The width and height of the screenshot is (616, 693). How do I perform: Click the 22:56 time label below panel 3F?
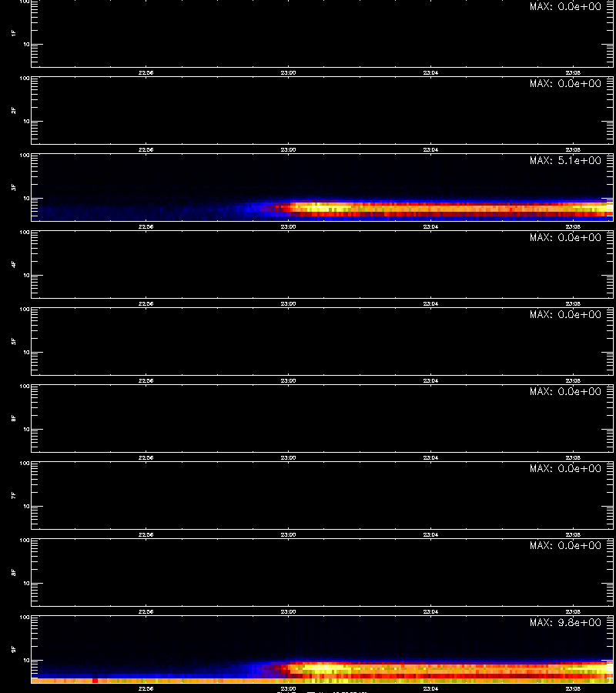[x=146, y=226]
